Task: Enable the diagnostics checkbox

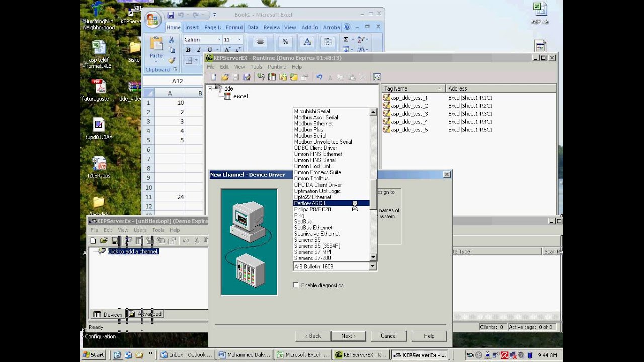Action: (296, 285)
